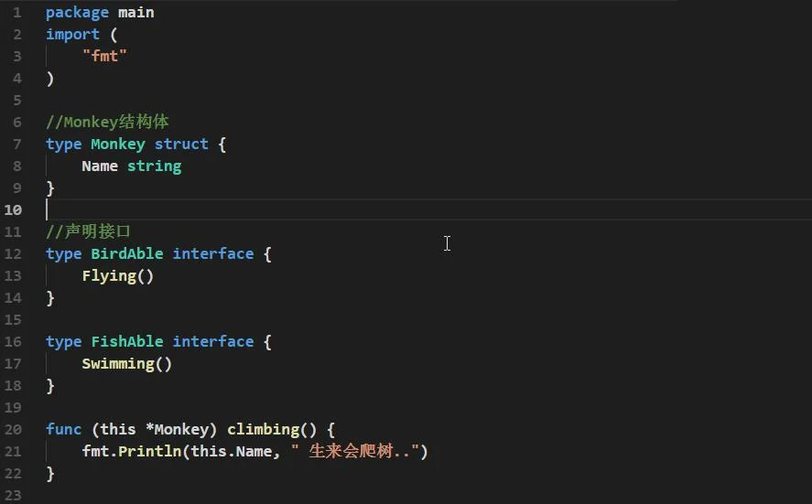Click 'Monkey' in the struct declaration

(x=118, y=145)
